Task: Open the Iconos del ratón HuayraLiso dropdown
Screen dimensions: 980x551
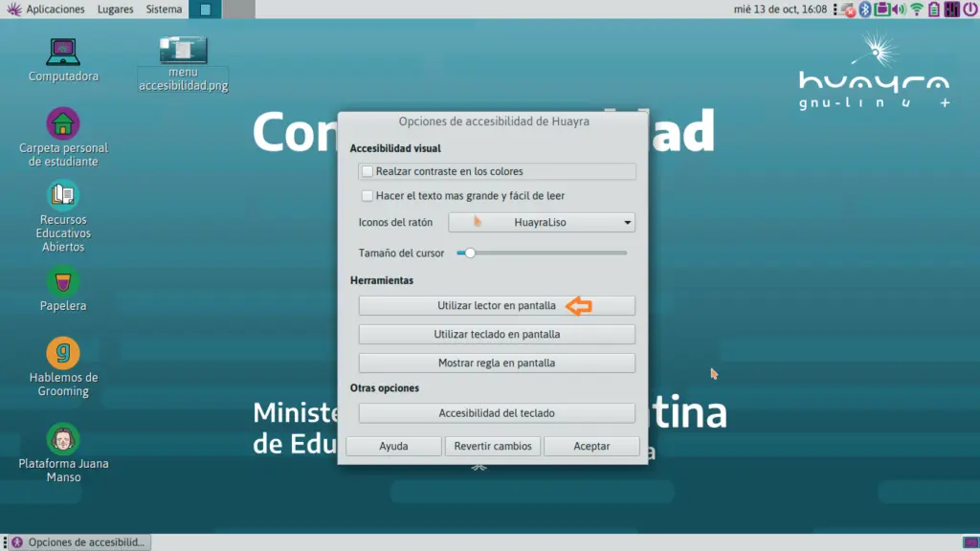Action: click(542, 222)
